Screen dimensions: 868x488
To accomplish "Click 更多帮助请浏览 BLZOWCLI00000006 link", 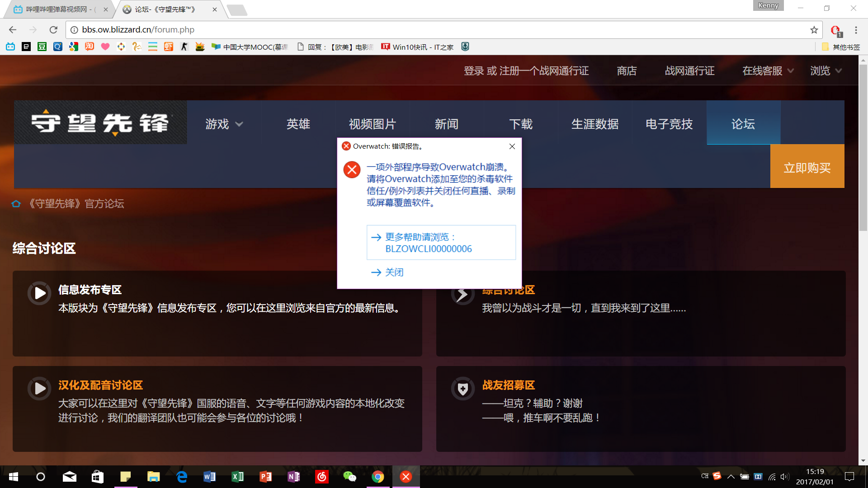I will tap(441, 243).
